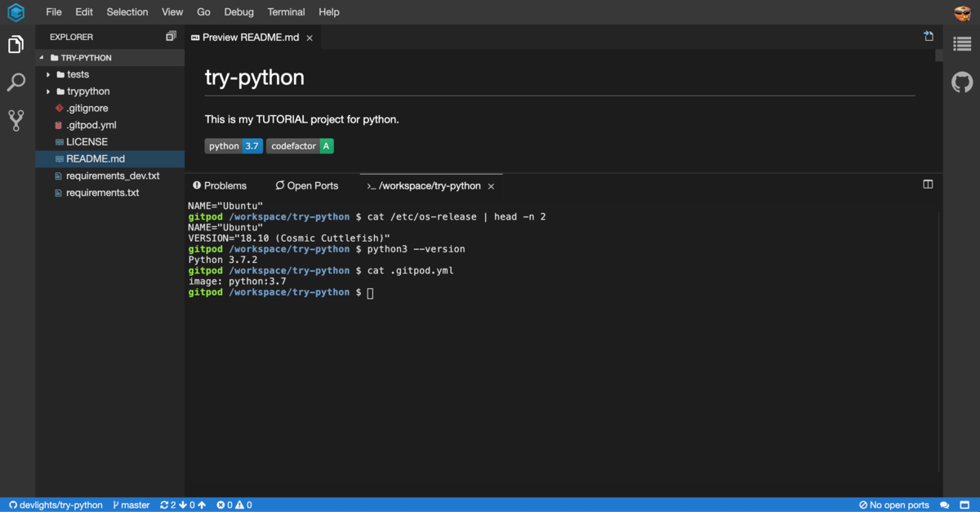
Task: Switch to the Problems tab
Action: [219, 185]
